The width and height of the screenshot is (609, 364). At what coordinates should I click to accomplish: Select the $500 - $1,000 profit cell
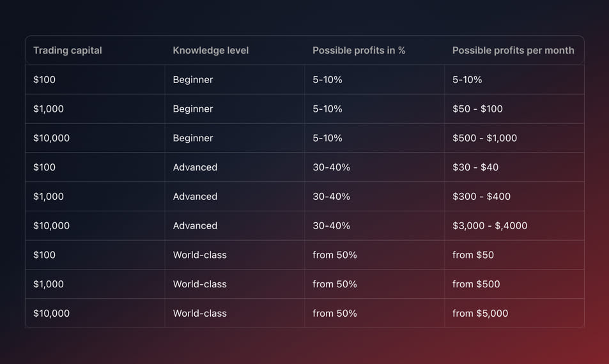(484, 138)
